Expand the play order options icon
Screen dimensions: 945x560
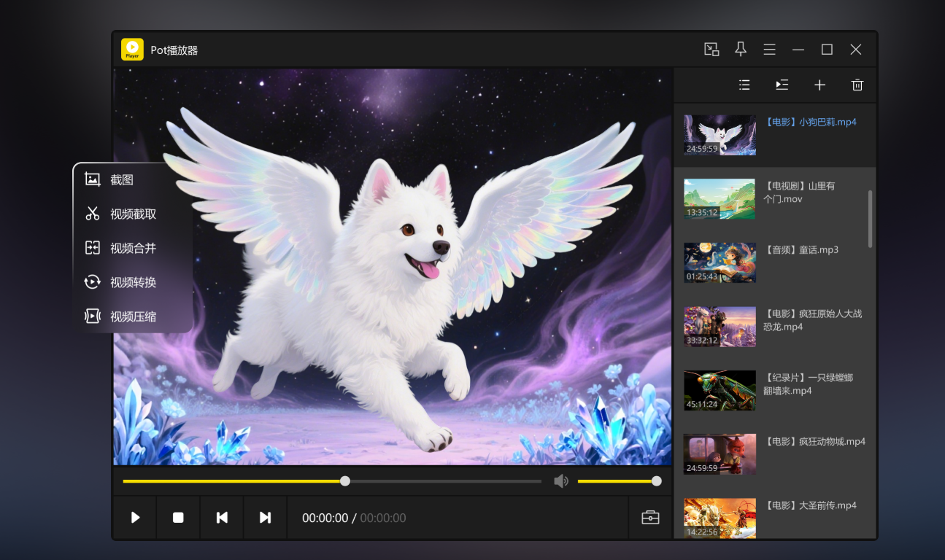(x=782, y=85)
